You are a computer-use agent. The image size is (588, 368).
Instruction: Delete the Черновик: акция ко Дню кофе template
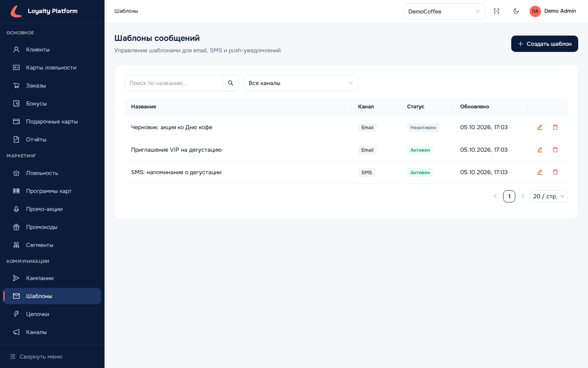click(x=555, y=127)
